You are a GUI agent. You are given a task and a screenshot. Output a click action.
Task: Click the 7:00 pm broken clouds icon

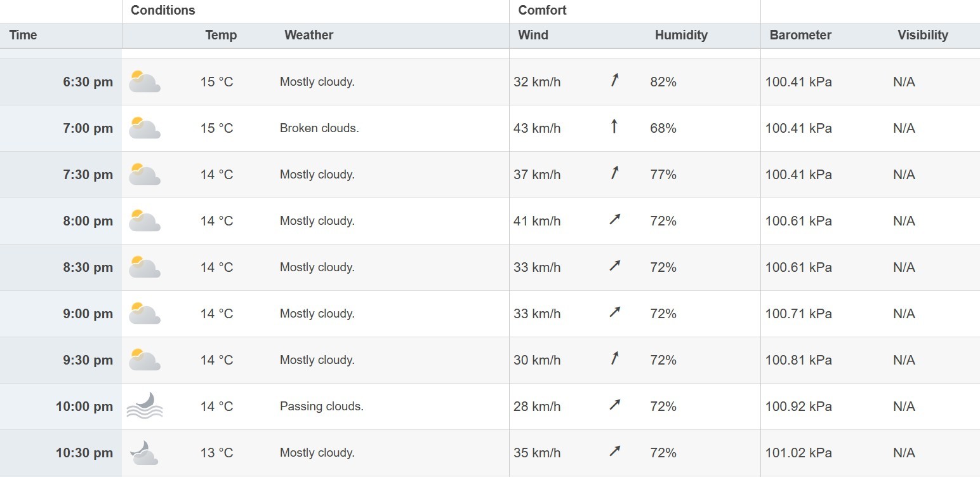(144, 128)
